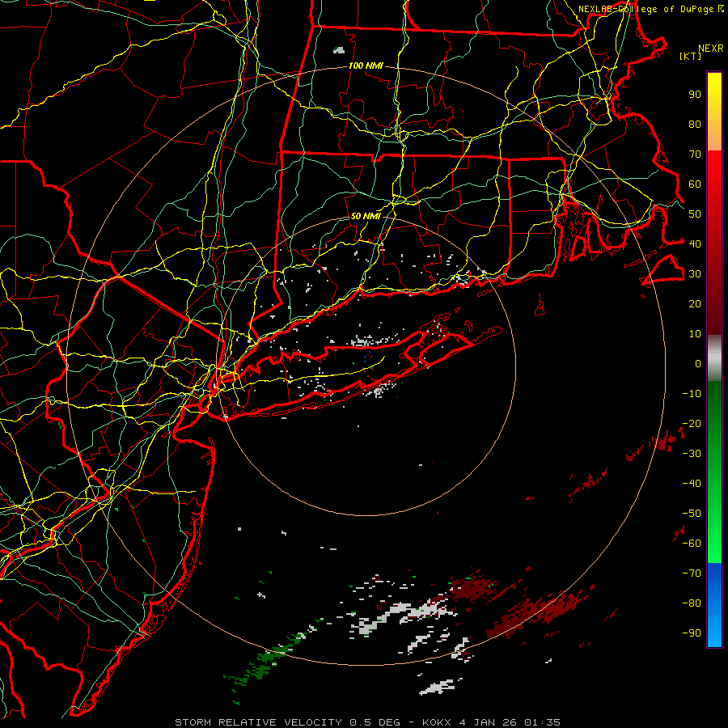Click the 10 value on velocity scale
This screenshot has height=728, width=728.
[695, 334]
